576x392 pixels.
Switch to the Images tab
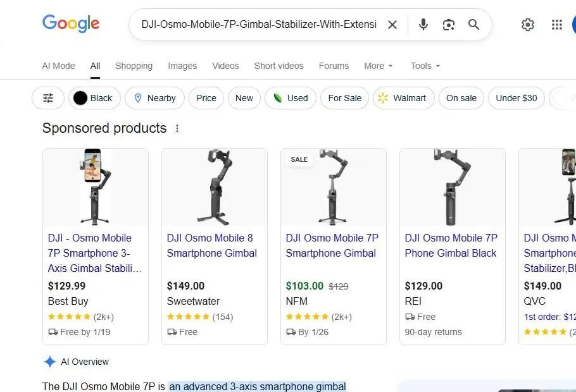click(x=182, y=66)
